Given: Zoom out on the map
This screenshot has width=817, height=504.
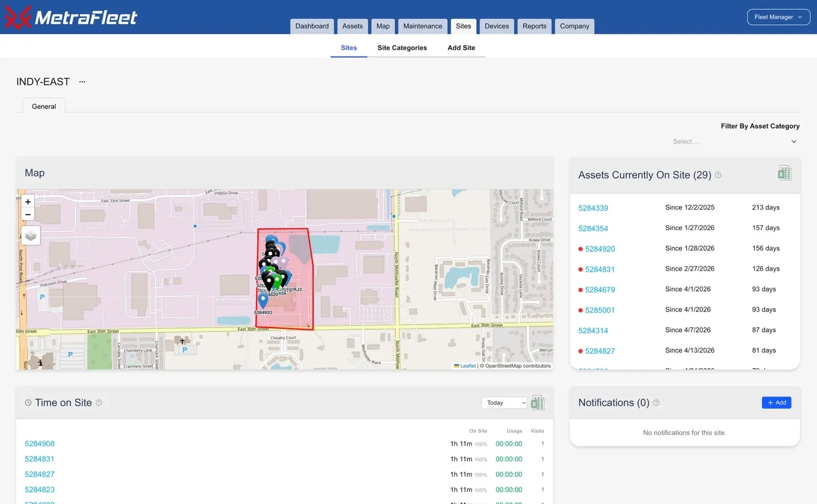Looking at the screenshot, I should (x=28, y=215).
